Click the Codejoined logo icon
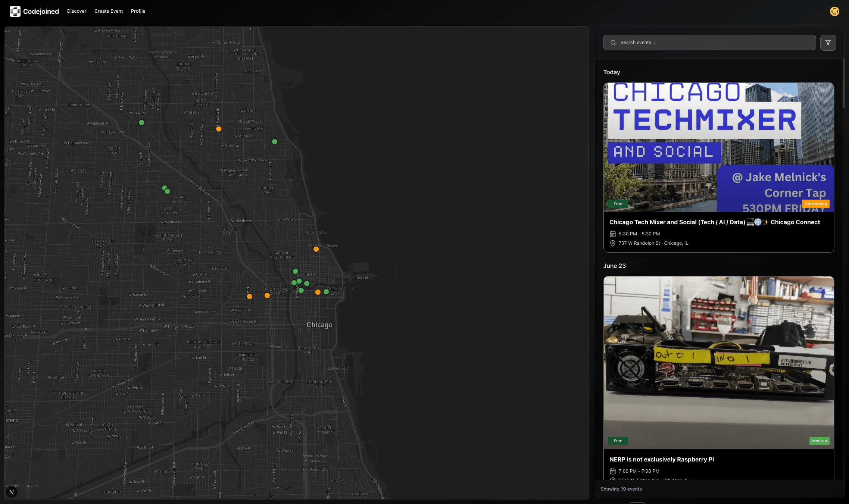849x504 pixels. (15, 11)
